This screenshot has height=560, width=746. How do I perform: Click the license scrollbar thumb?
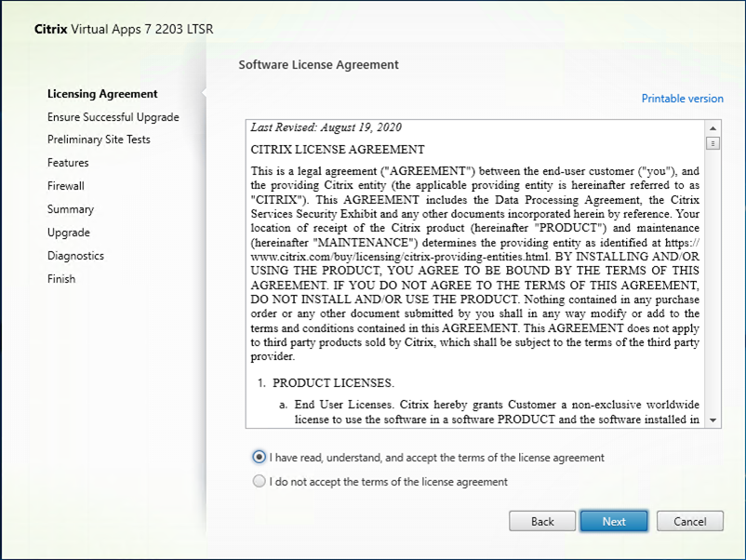[x=713, y=143]
